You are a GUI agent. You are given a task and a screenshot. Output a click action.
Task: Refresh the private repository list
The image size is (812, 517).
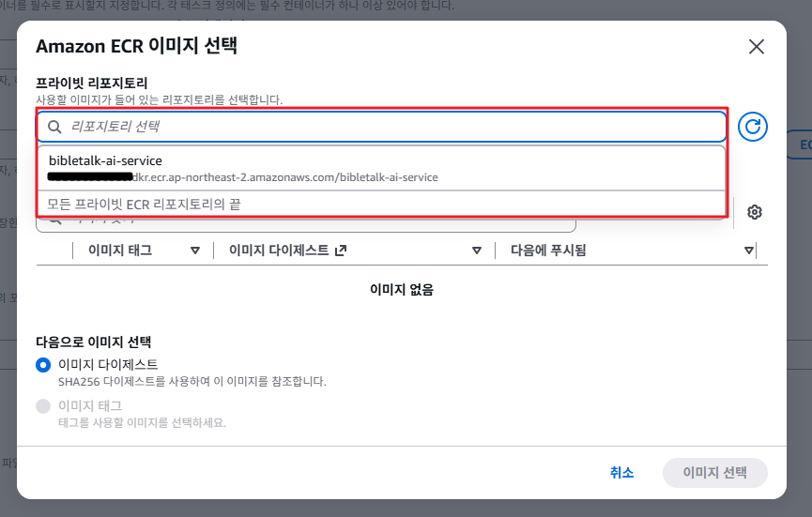[753, 127]
